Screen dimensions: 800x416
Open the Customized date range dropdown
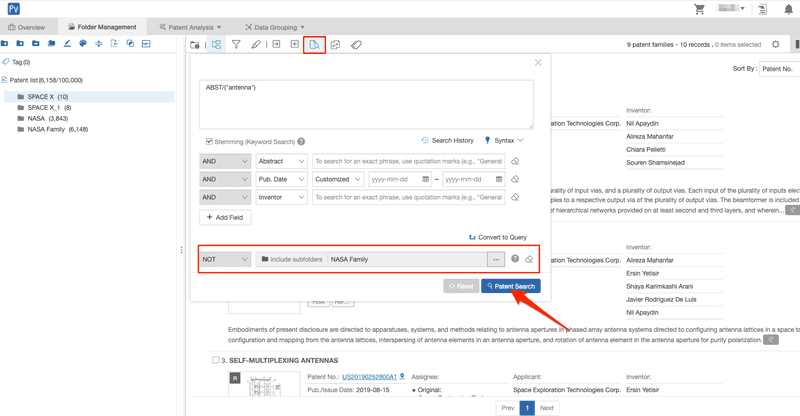[338, 179]
